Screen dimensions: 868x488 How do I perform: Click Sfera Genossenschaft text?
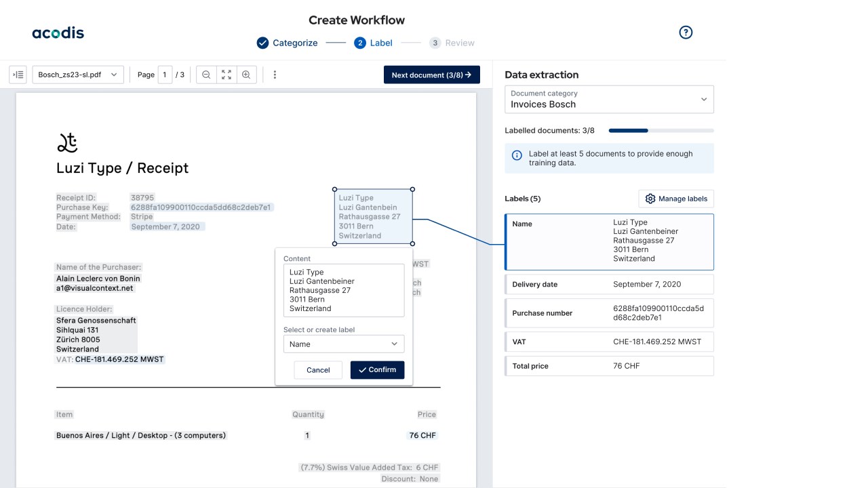tap(96, 321)
